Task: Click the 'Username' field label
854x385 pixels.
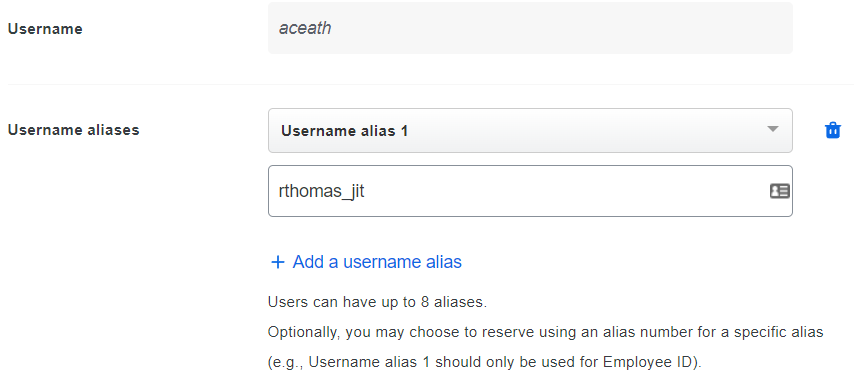Action: [x=45, y=29]
